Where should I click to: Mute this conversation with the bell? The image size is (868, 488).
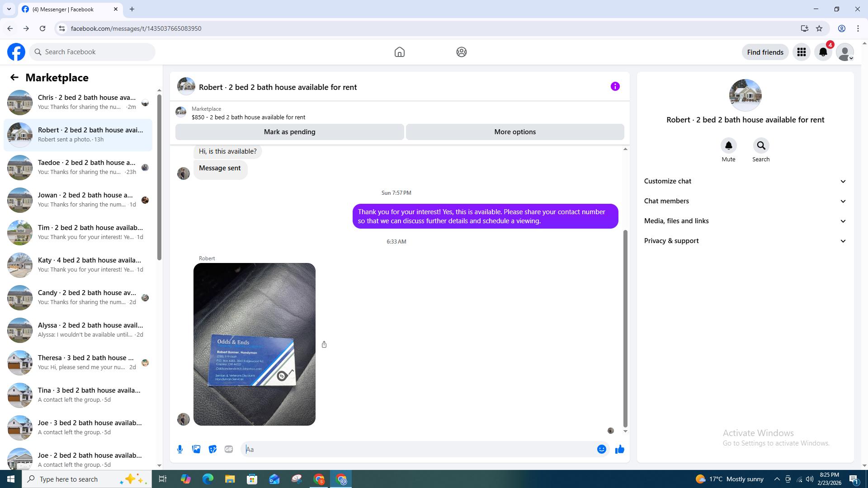728,145
